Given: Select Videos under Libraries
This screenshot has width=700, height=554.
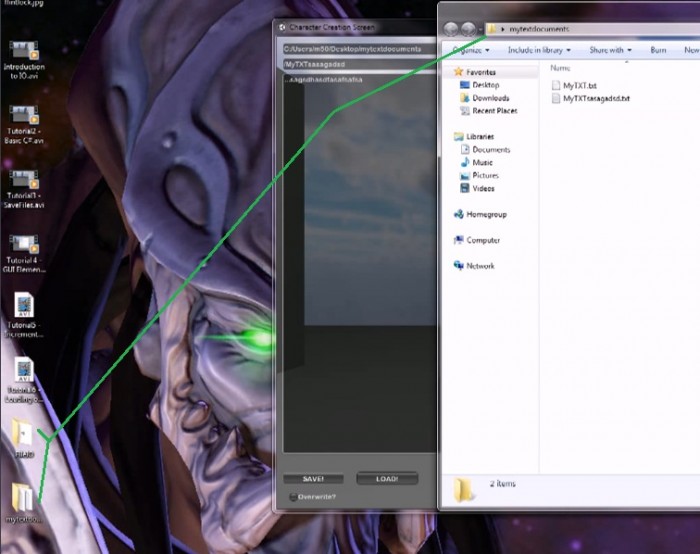Looking at the screenshot, I should [x=483, y=188].
